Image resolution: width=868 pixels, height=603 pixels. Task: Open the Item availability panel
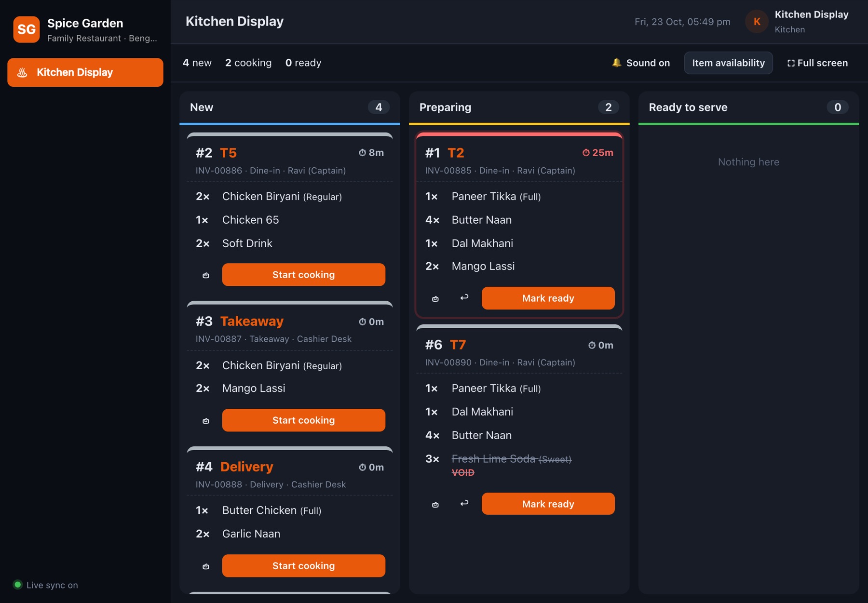tap(728, 63)
